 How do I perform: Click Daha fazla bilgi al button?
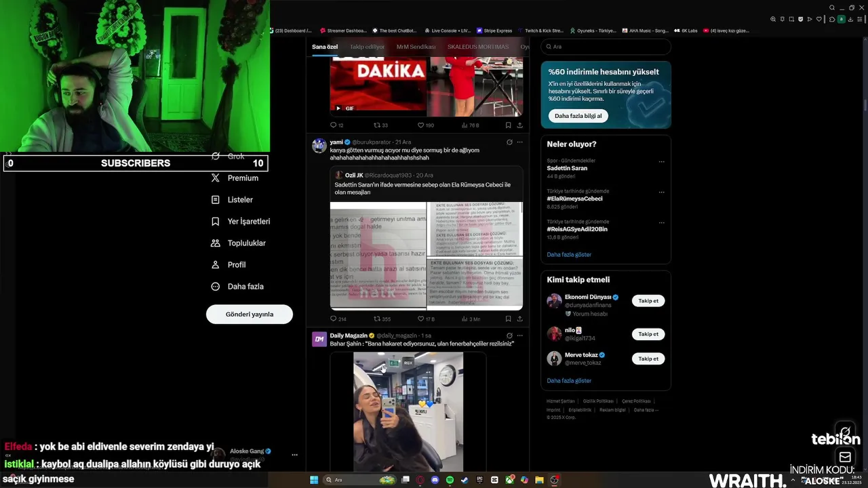578,116
